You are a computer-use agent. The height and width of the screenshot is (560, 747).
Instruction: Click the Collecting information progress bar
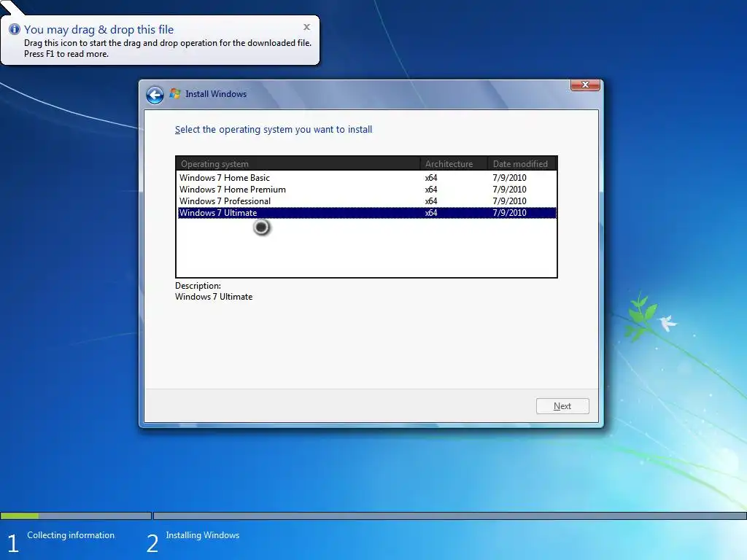(76, 516)
